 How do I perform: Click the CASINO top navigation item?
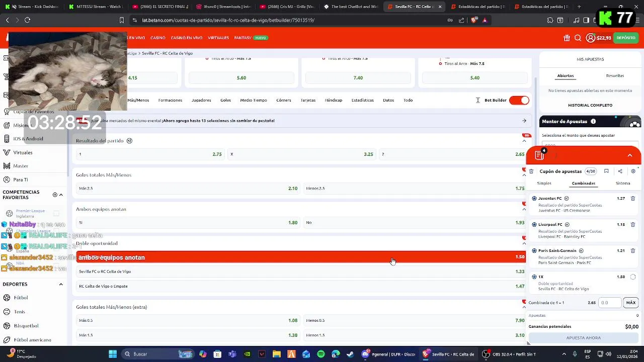click(x=158, y=38)
